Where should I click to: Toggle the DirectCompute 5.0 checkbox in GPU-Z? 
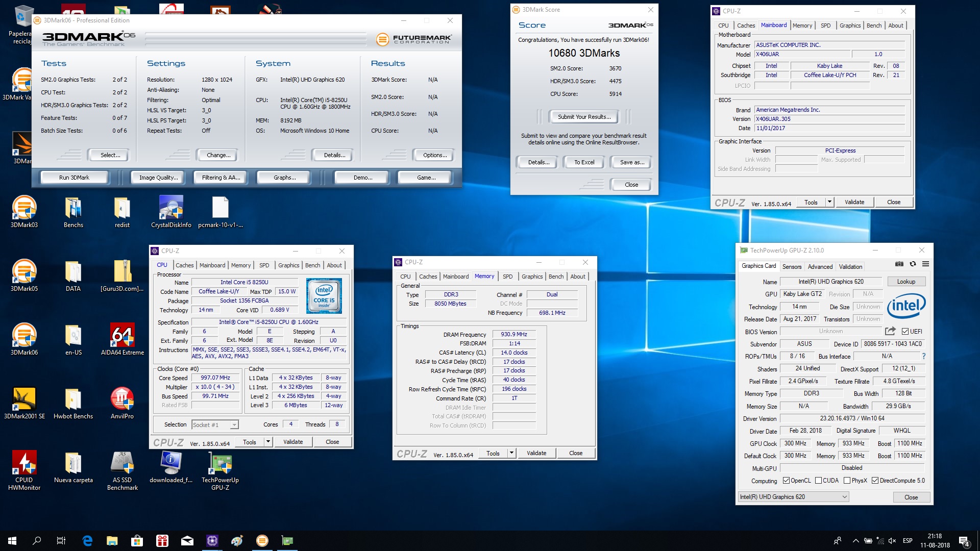pyautogui.click(x=875, y=481)
